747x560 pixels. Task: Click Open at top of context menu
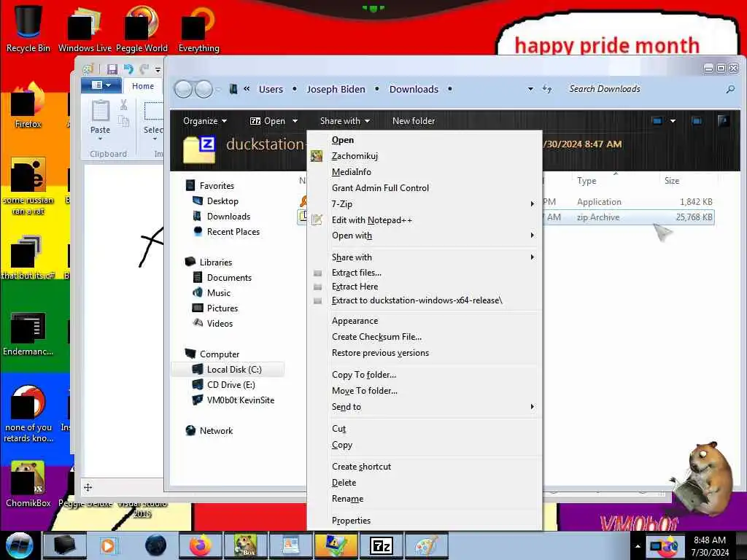point(343,140)
